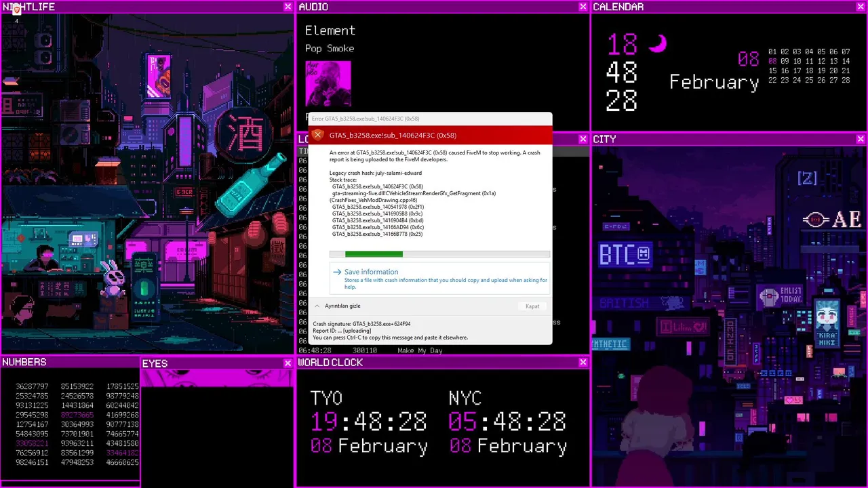Viewport: 868px width, 488px height.
Task: Click the song title Element
Action: pyautogui.click(x=330, y=30)
